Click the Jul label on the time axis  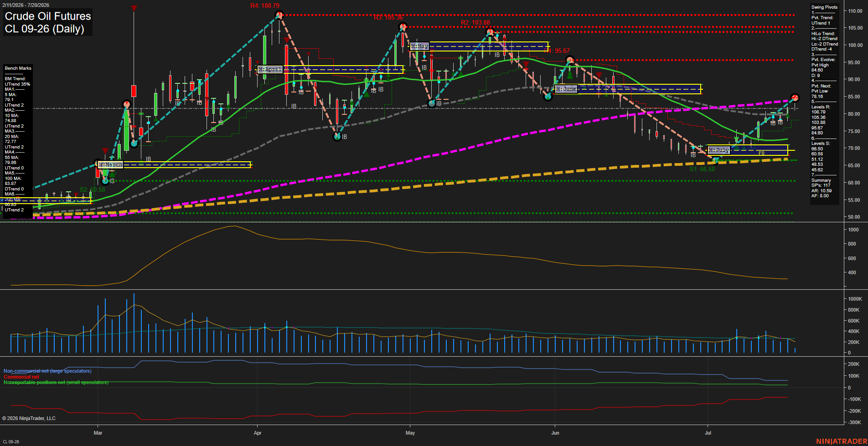tap(708, 433)
